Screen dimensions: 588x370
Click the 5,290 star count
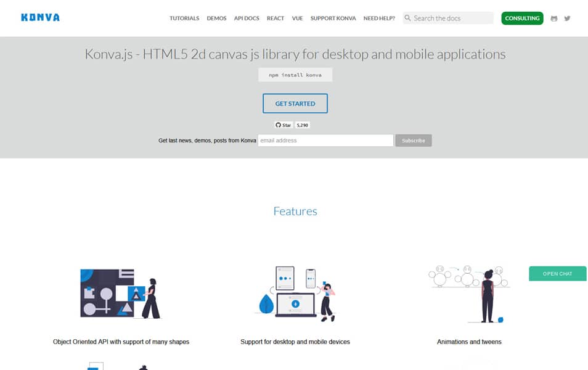(x=302, y=125)
